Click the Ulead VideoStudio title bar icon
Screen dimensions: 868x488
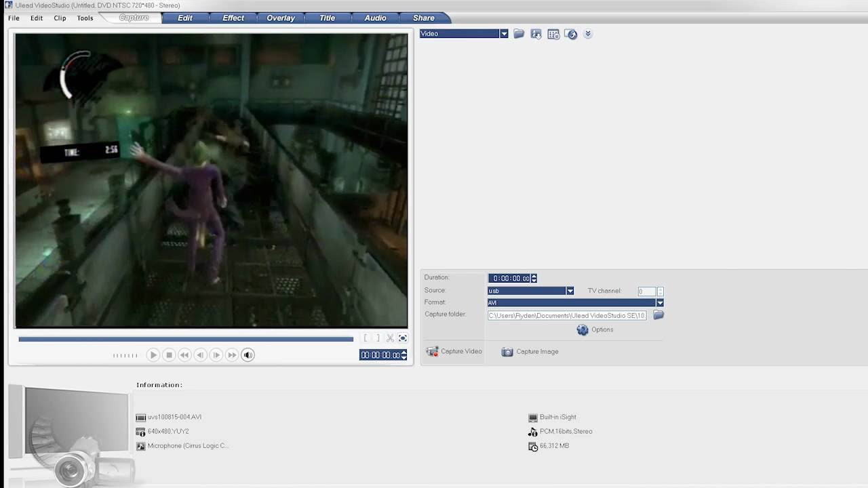click(7, 5)
